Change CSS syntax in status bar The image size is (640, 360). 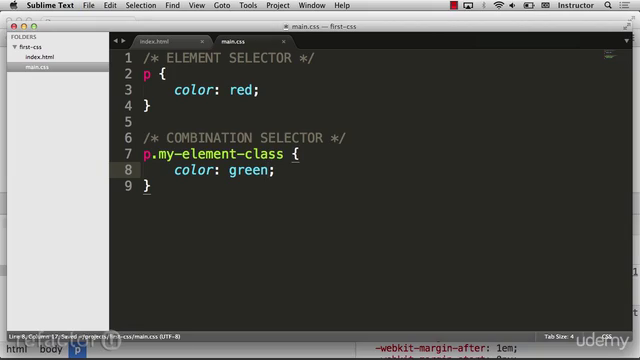(607, 336)
